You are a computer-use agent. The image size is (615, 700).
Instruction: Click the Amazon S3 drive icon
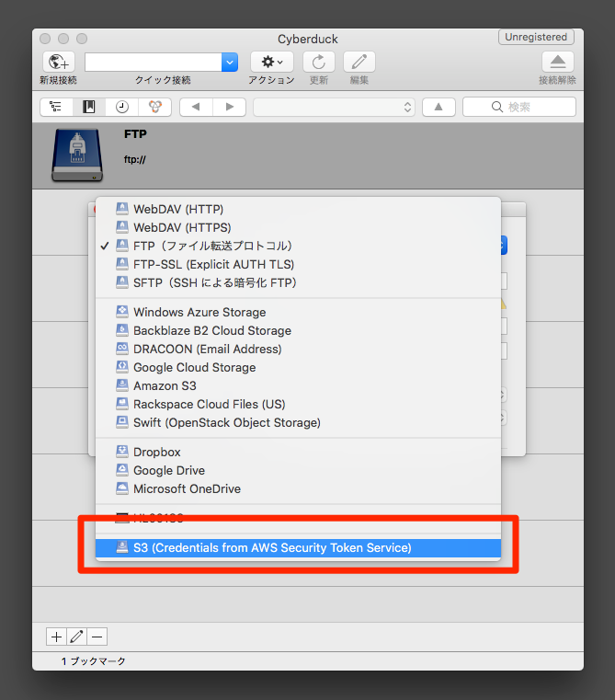[122, 385]
